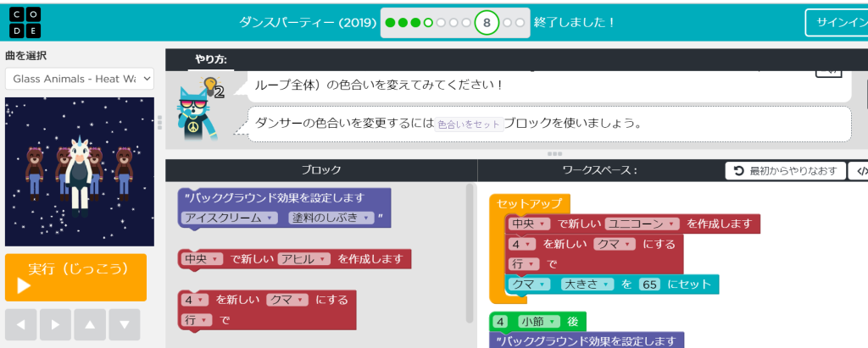Click the current level 8 bubble
The image size is (868, 348).
(x=487, y=23)
